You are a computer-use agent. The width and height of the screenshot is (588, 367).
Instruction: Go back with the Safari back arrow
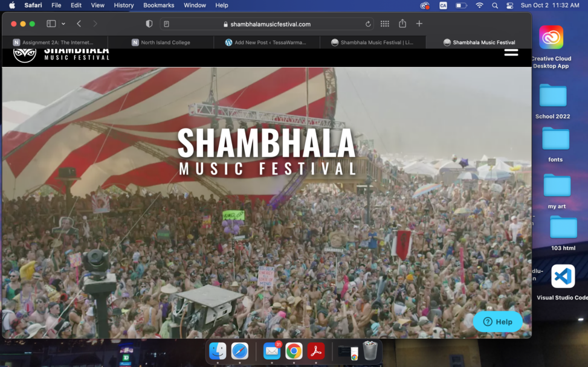coord(79,24)
